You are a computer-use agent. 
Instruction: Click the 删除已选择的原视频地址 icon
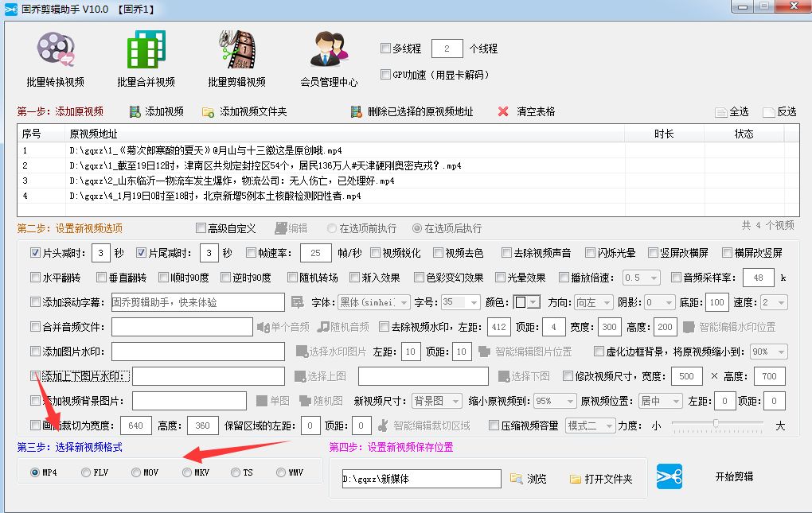coord(357,110)
